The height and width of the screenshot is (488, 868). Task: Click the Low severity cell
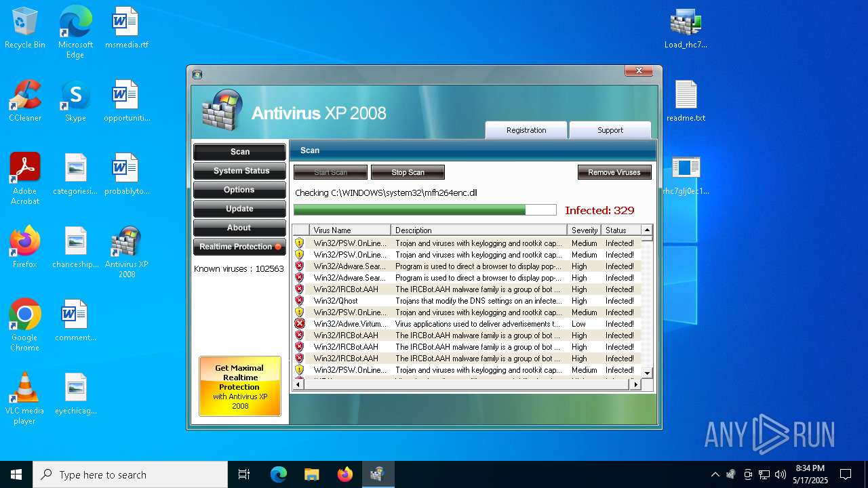[x=578, y=324]
